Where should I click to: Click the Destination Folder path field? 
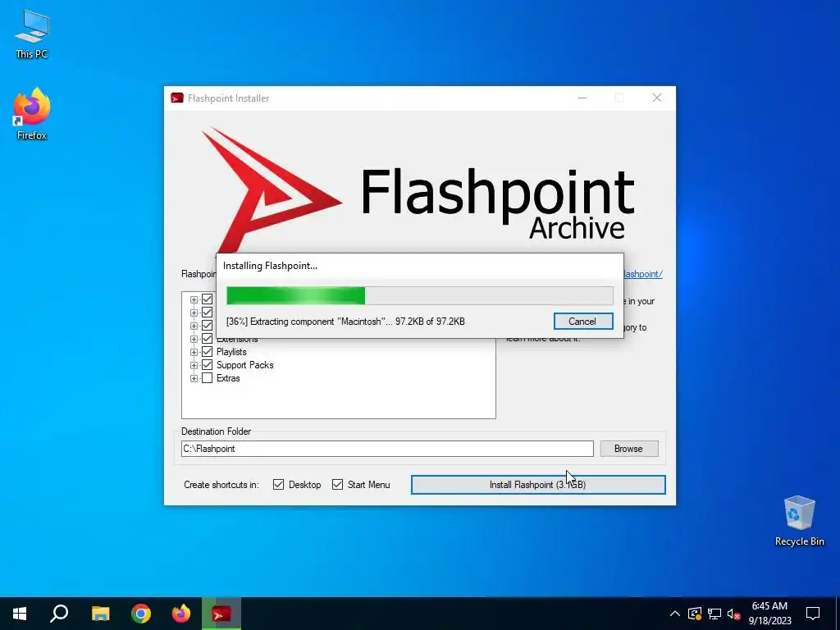[387, 449]
